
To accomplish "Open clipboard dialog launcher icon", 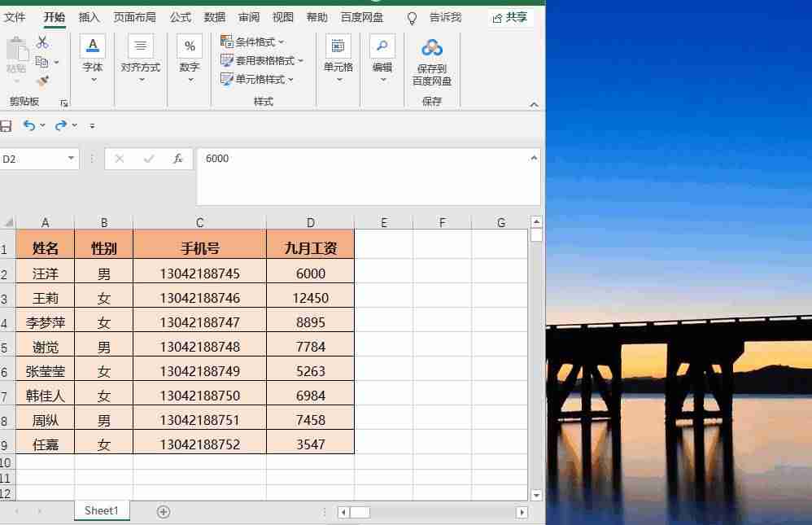I will coord(64,103).
